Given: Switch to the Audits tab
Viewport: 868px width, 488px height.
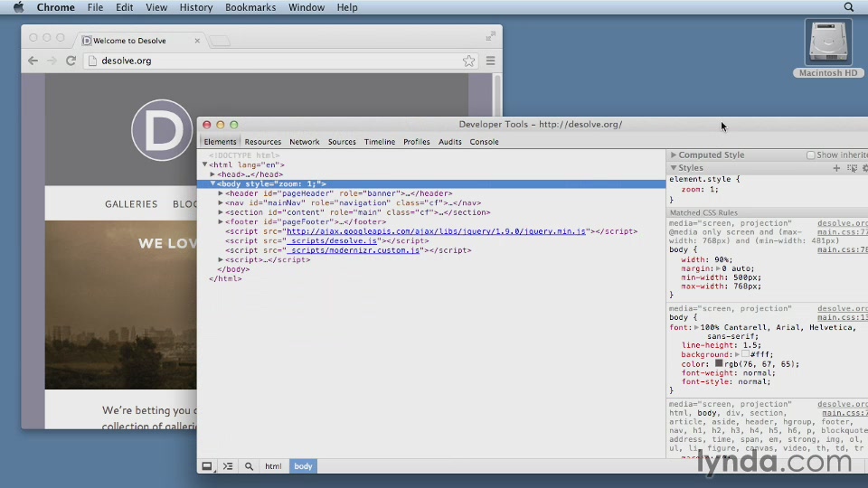Looking at the screenshot, I should click(x=450, y=142).
